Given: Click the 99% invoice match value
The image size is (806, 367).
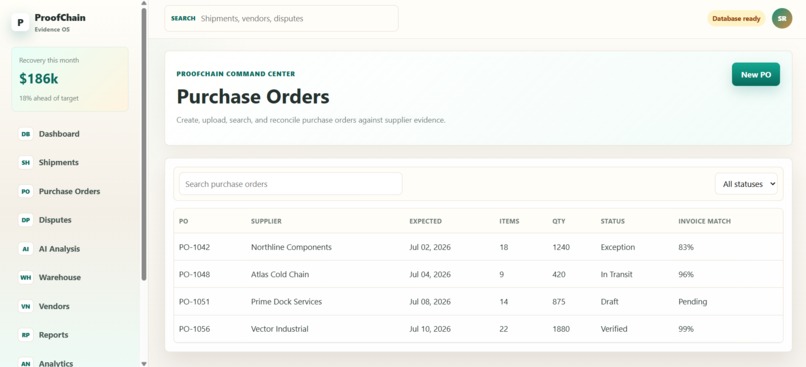Looking at the screenshot, I should coord(686,329).
